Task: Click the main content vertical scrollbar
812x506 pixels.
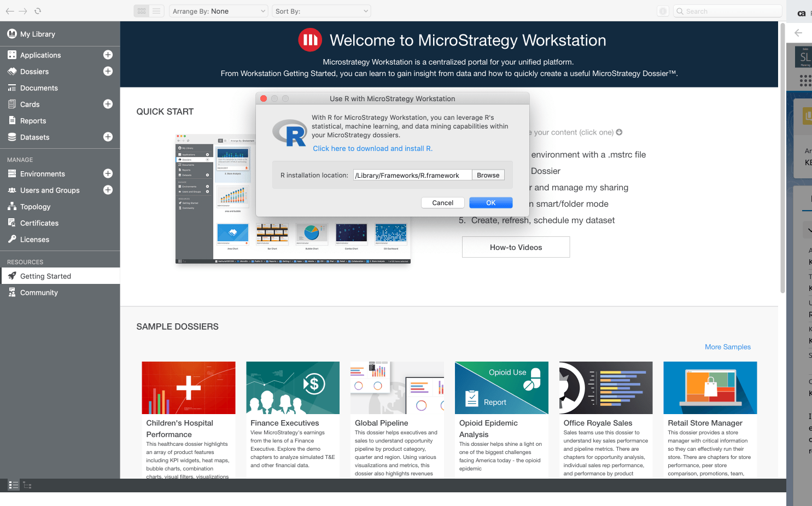Action: point(782,159)
